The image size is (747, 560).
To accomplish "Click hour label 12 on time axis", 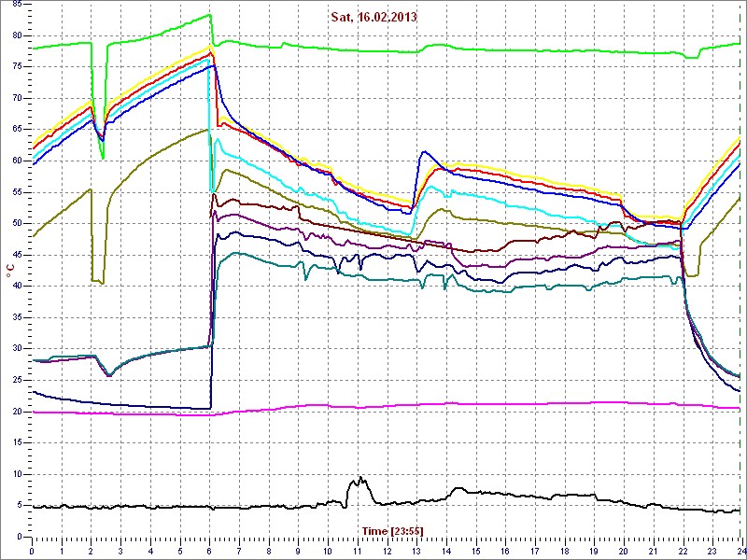I will (387, 551).
